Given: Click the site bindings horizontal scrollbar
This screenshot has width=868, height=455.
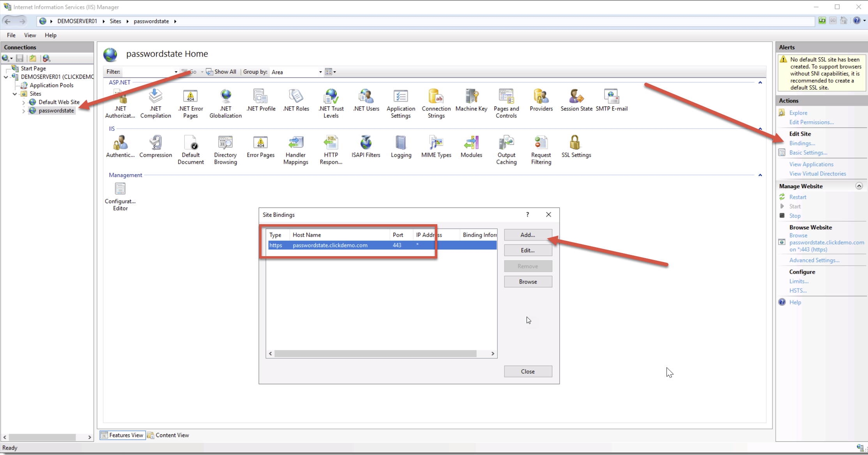Looking at the screenshot, I should [375, 354].
